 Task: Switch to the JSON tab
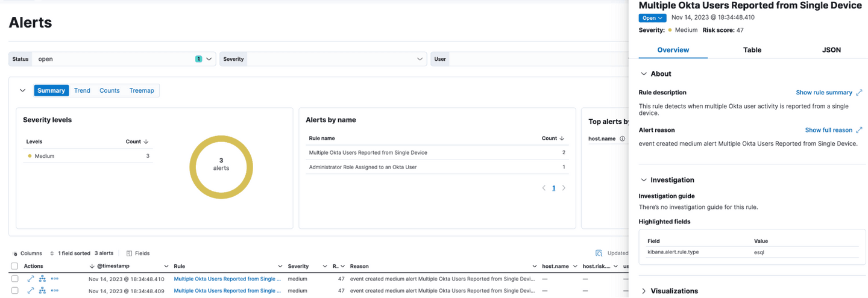[x=831, y=50]
